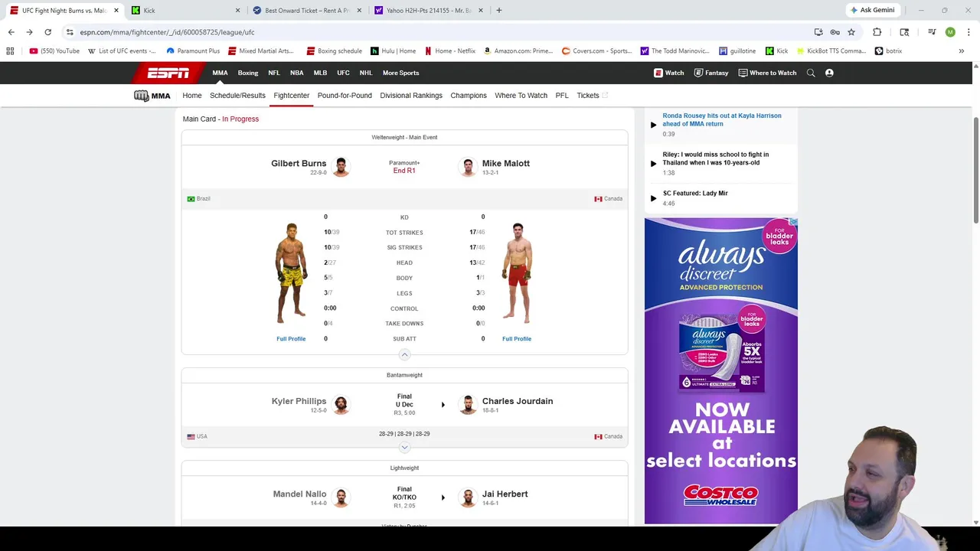Open the Tickets link
The height and width of the screenshot is (551, 980).
click(592, 96)
